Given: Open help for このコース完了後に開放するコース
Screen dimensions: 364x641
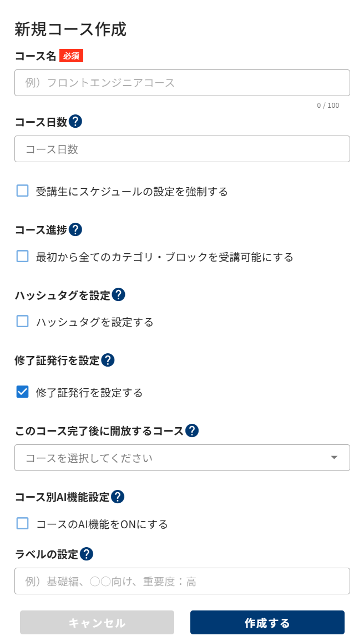Looking at the screenshot, I should point(192,430).
